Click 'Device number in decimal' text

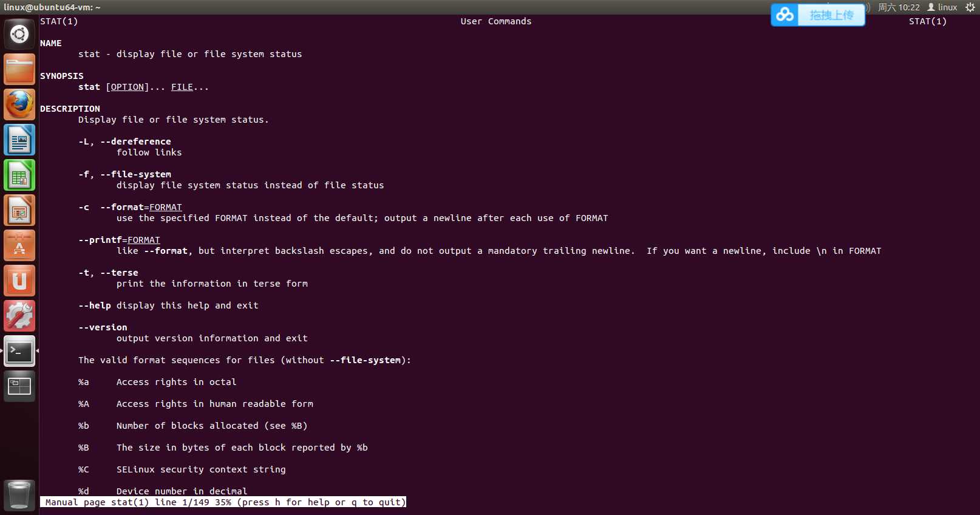(182, 491)
